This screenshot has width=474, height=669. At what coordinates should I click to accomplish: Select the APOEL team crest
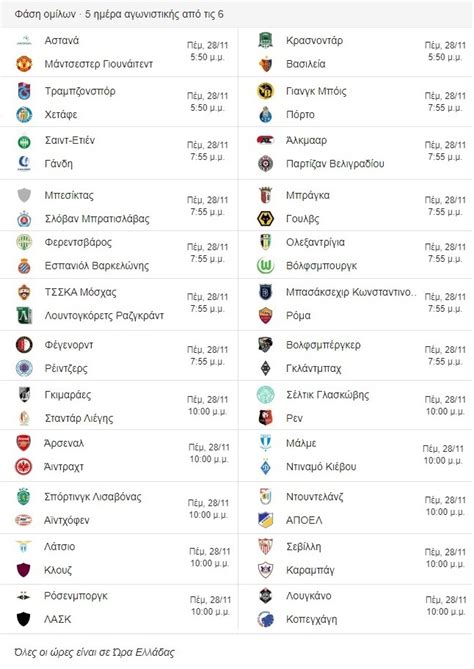tap(265, 520)
